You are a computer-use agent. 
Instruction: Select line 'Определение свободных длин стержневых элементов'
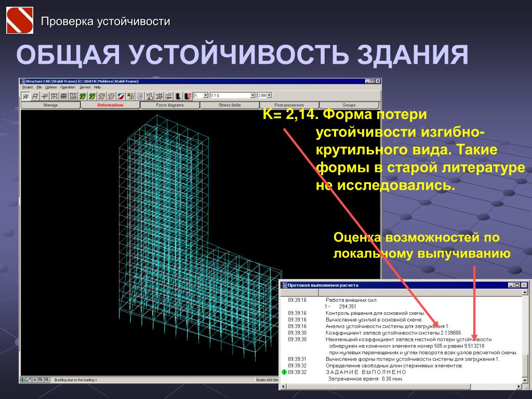pos(394,366)
